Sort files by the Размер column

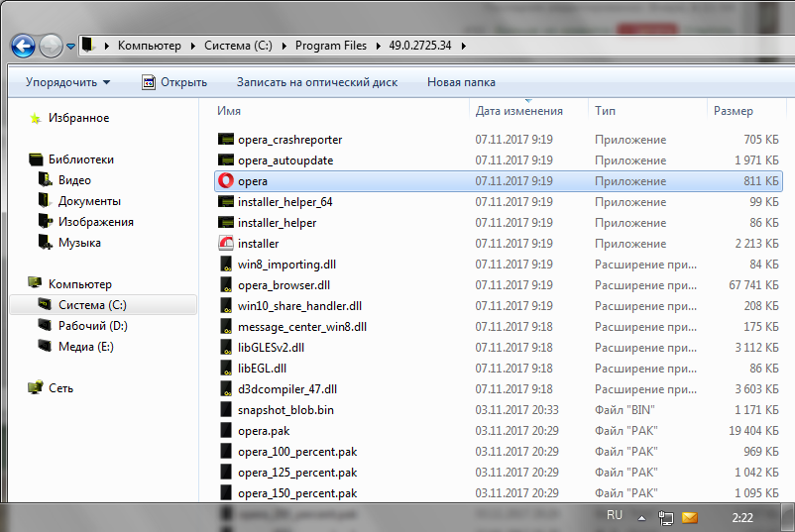734,111
